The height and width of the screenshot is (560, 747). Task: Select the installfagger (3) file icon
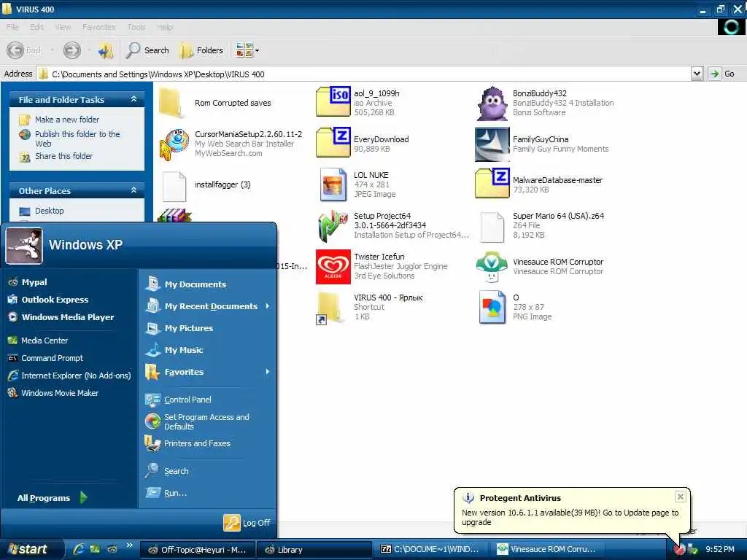[174, 186]
